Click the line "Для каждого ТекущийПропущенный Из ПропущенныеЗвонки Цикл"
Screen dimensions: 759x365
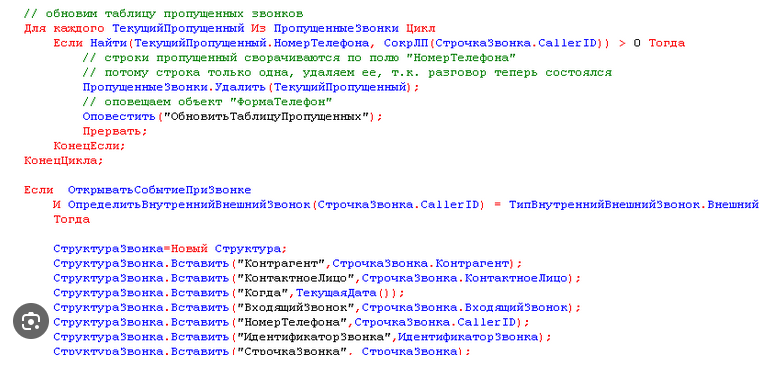pyautogui.click(x=230, y=29)
